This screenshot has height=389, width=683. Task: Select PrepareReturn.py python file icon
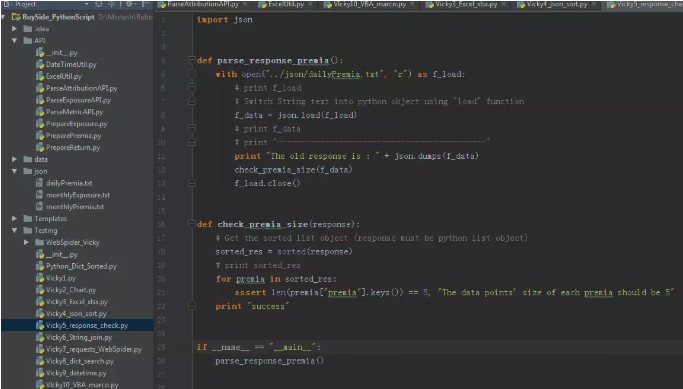pyautogui.click(x=40, y=148)
